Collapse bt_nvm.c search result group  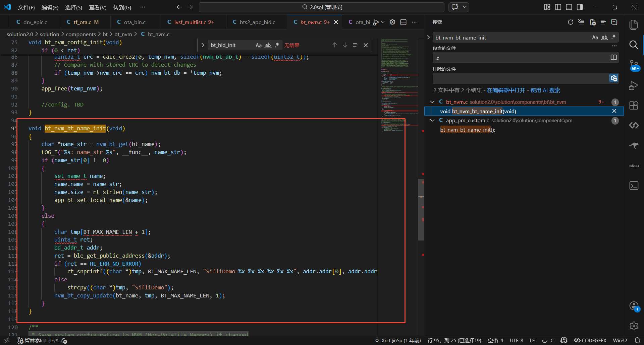pyautogui.click(x=432, y=102)
